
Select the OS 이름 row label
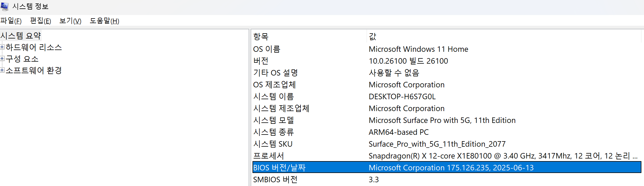267,49
